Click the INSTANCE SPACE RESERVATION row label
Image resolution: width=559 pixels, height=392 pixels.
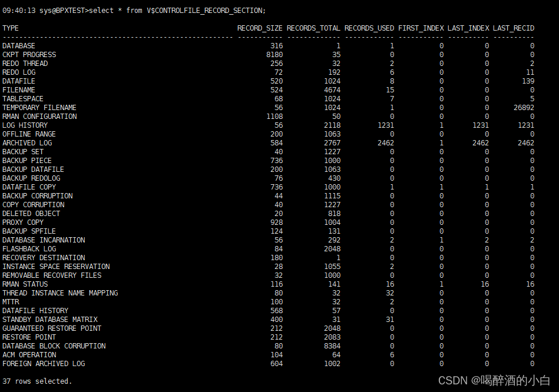(56, 267)
